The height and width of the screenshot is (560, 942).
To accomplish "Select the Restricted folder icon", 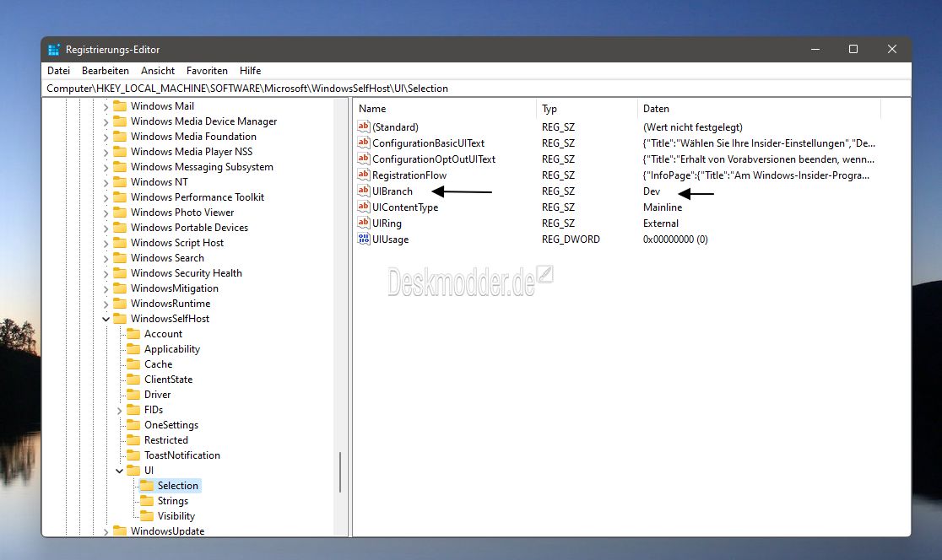I will tap(133, 440).
